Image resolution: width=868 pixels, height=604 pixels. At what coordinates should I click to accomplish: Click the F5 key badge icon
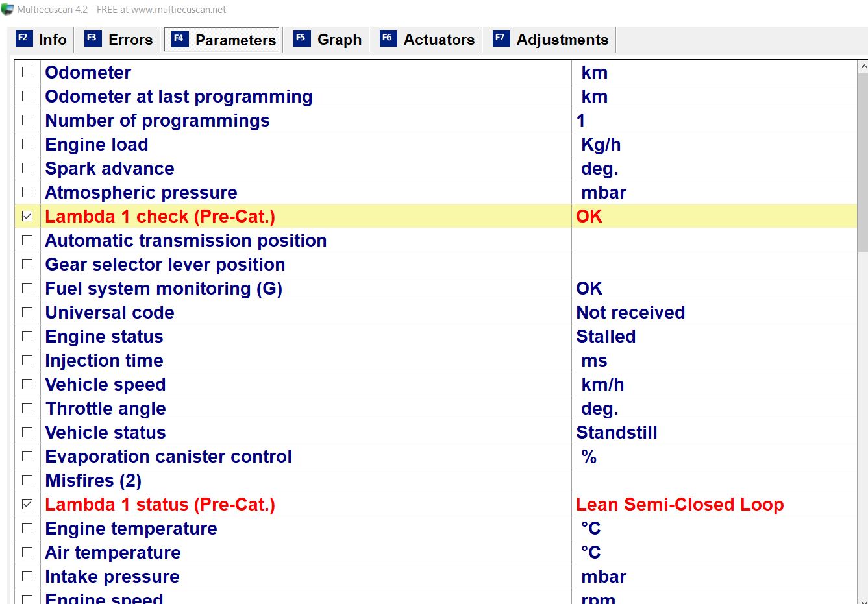tap(301, 38)
